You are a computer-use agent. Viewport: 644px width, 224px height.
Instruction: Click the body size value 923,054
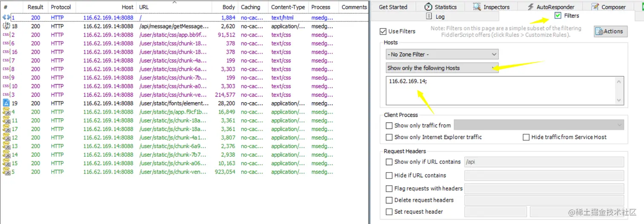click(225, 172)
